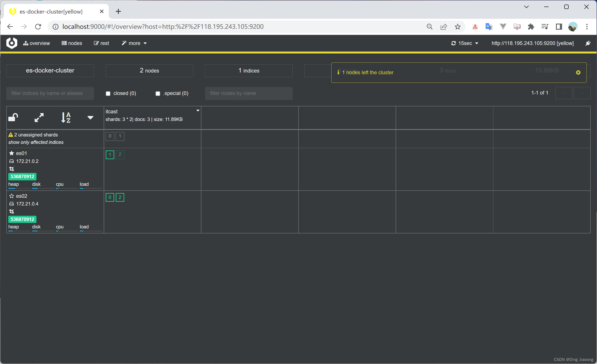The height and width of the screenshot is (364, 597).
Task: Click shard 2 on node es02
Action: click(x=120, y=197)
